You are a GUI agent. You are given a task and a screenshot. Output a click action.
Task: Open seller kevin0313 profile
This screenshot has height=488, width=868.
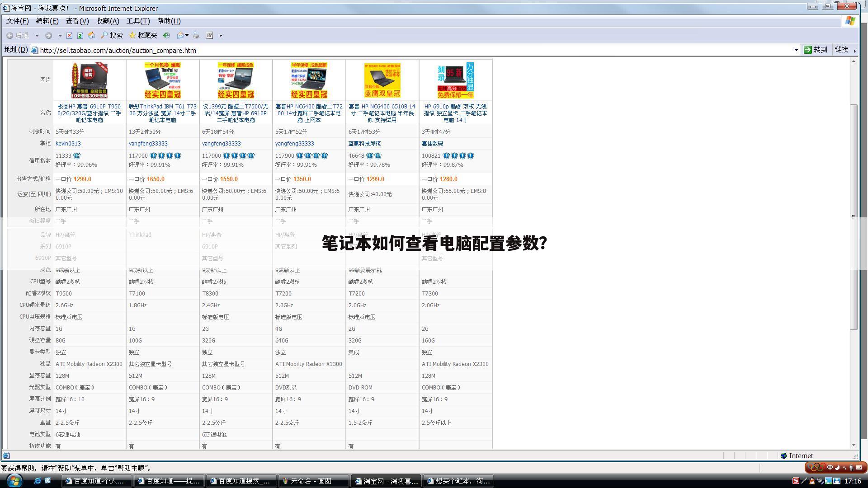coord(68,144)
